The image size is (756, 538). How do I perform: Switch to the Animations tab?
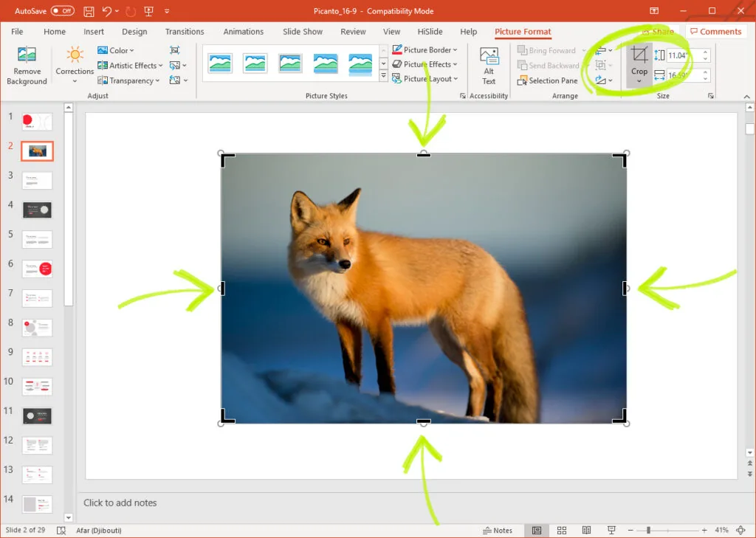click(244, 31)
